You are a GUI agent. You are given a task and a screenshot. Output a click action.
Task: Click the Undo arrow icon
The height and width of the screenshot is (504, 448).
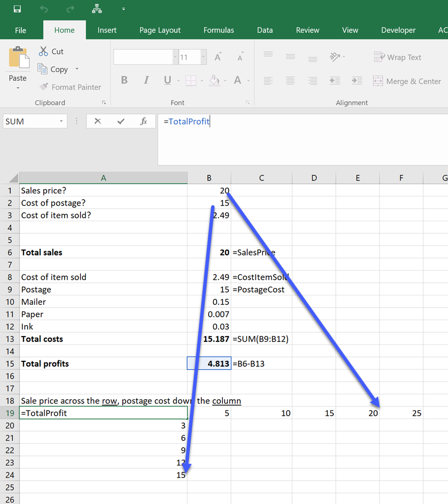pos(43,9)
